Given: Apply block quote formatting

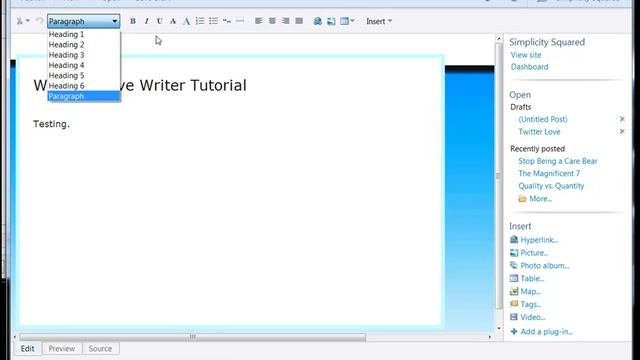Looking at the screenshot, I should click(227, 21).
